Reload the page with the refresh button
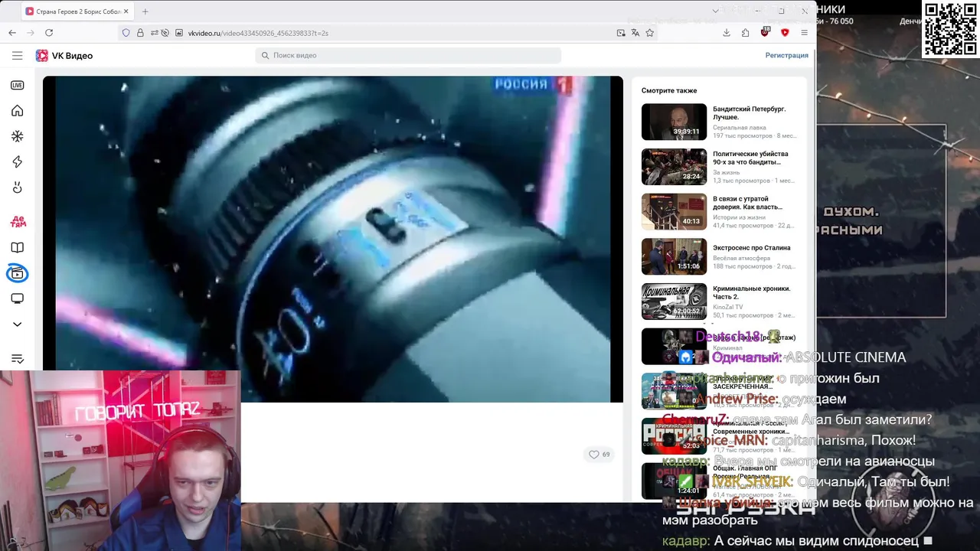 (49, 33)
